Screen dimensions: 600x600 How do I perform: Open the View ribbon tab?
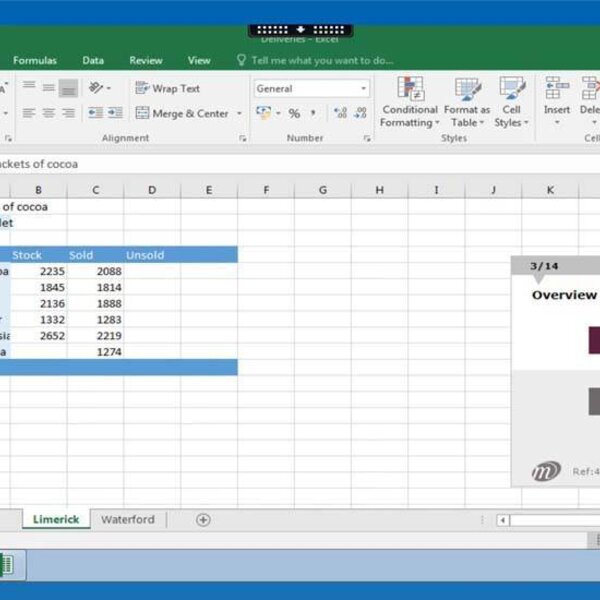(199, 60)
